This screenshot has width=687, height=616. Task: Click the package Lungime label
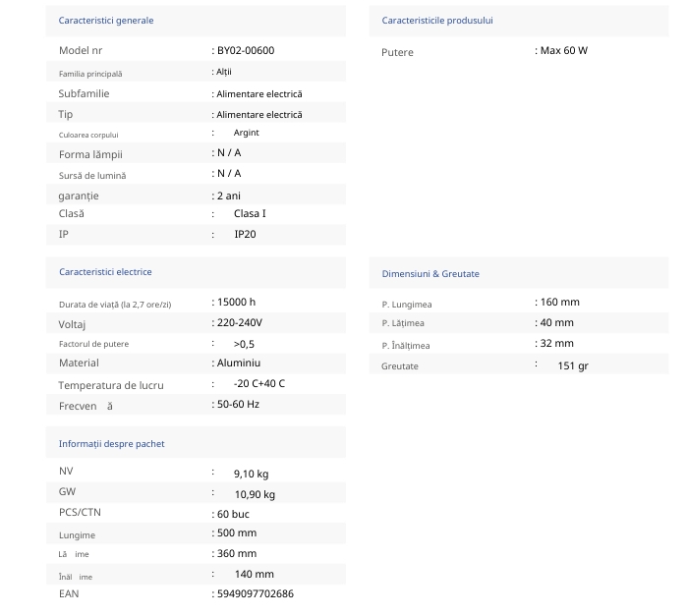(77, 535)
